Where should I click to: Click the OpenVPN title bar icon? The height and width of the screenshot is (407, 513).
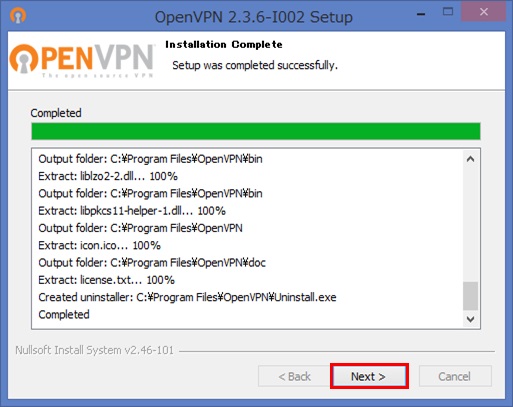click(18, 15)
